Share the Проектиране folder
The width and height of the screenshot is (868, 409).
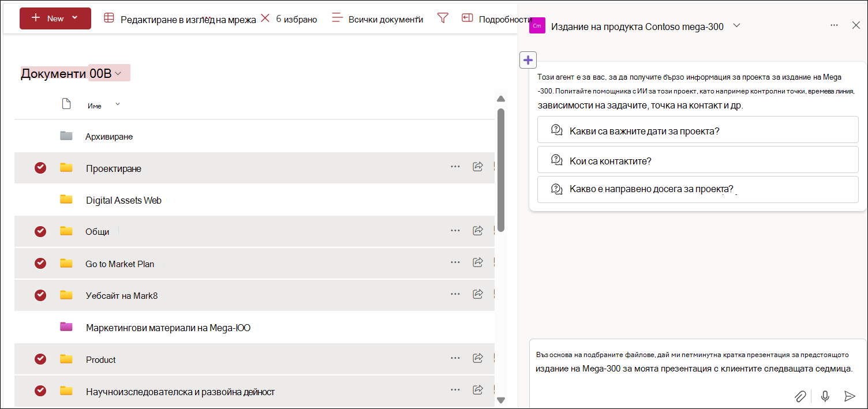478,167
